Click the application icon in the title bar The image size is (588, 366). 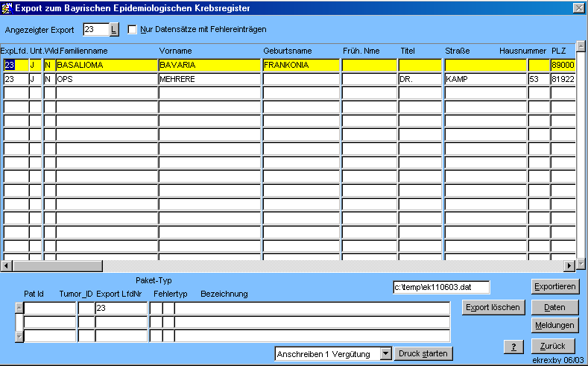coord(7,7)
